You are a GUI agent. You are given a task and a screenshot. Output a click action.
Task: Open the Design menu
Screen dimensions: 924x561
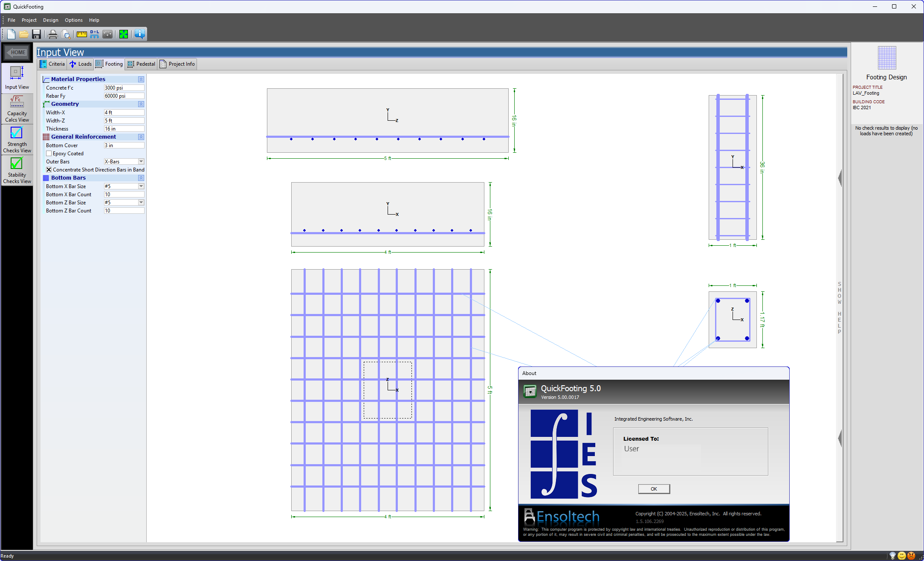[x=50, y=20]
